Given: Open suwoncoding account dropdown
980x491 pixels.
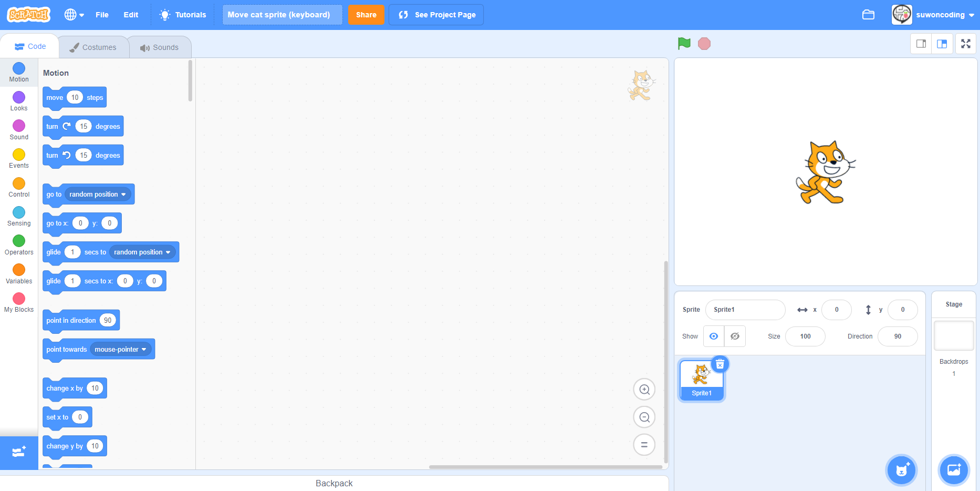Looking at the screenshot, I should point(933,15).
